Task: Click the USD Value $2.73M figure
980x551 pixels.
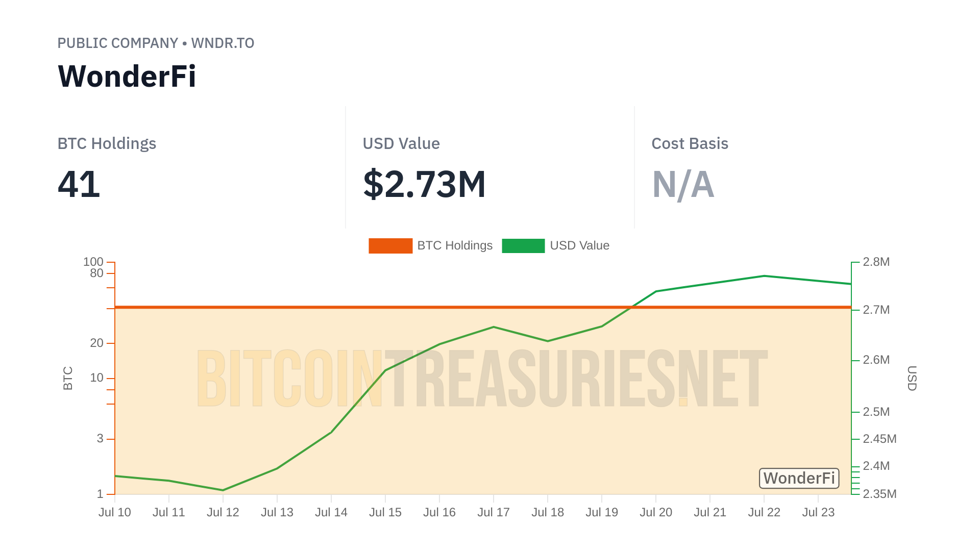Action: click(x=424, y=184)
